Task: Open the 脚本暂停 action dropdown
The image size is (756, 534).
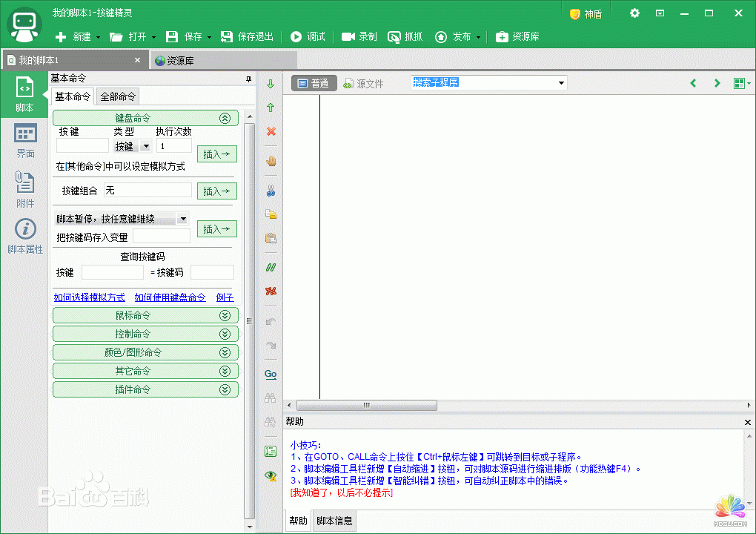Action: point(182,219)
